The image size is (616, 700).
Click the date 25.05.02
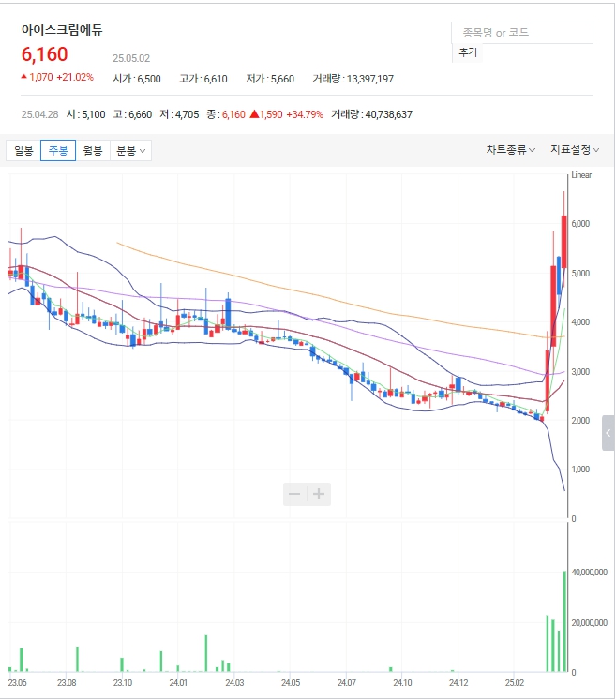click(131, 58)
